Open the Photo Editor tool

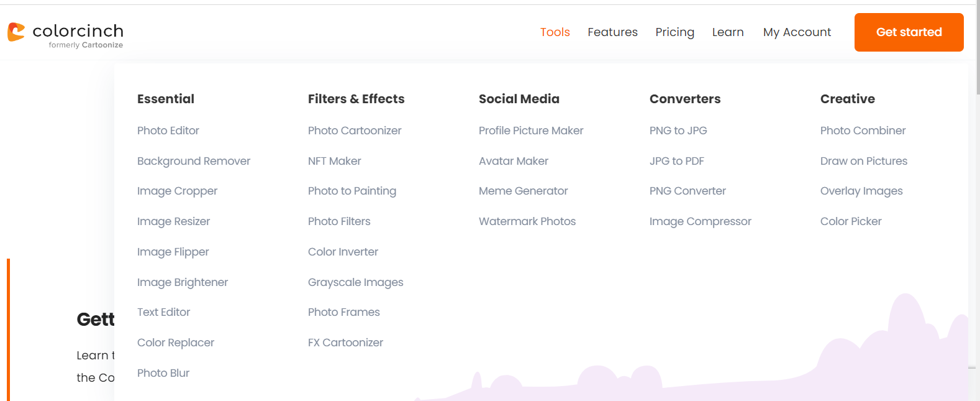click(168, 131)
